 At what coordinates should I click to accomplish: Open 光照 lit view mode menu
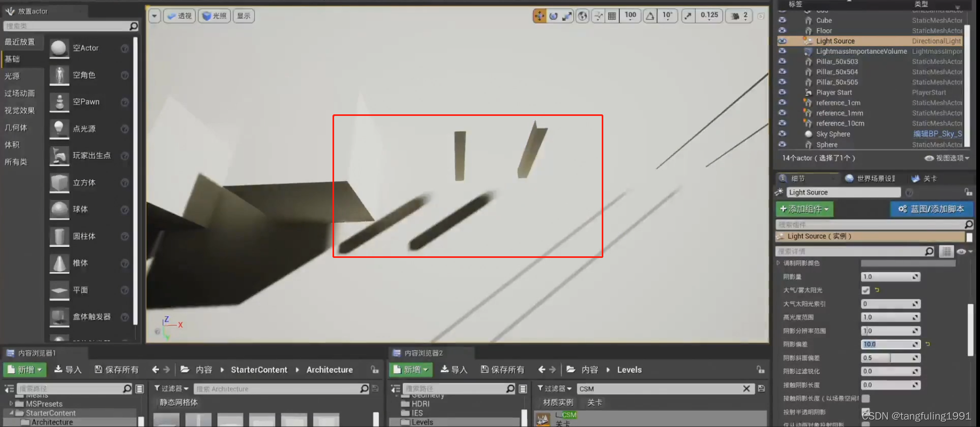(x=214, y=16)
